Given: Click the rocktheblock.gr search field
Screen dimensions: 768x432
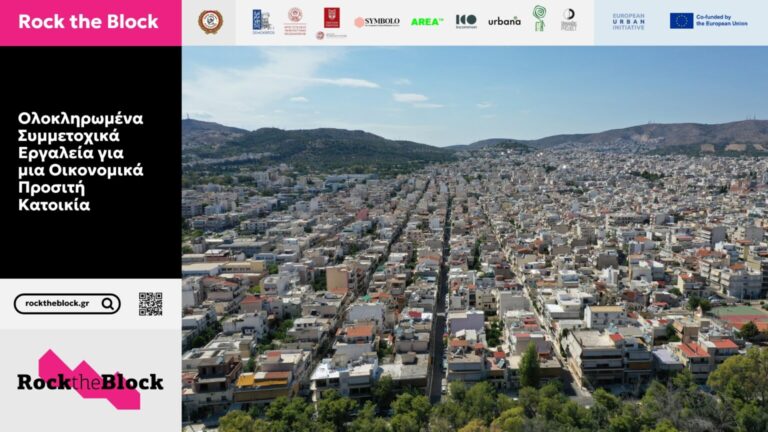Looking at the screenshot, I should pos(58,304).
